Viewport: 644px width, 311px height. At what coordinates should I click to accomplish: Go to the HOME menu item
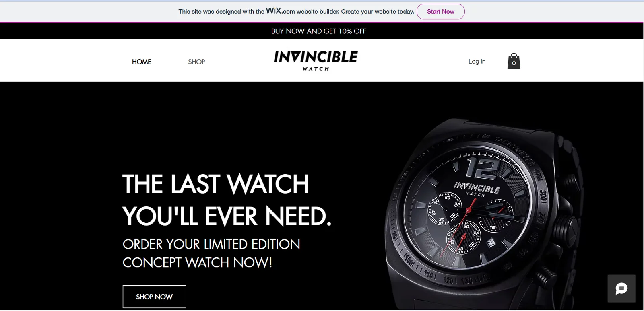(142, 62)
